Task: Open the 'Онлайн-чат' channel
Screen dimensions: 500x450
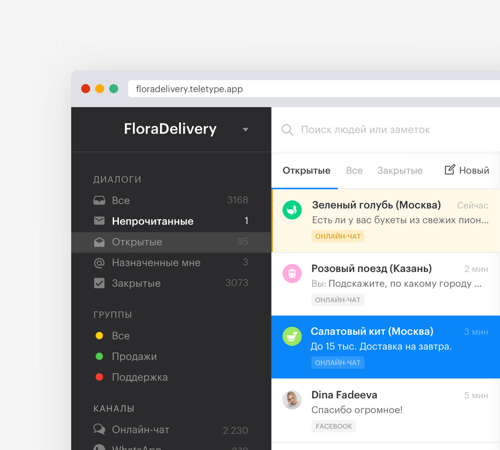Action: [x=171, y=430]
